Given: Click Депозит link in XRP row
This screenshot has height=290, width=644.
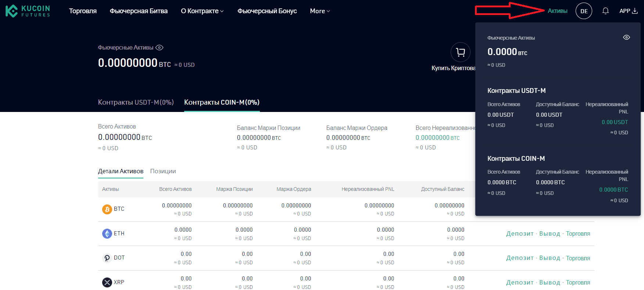Looking at the screenshot, I should pyautogui.click(x=520, y=283).
